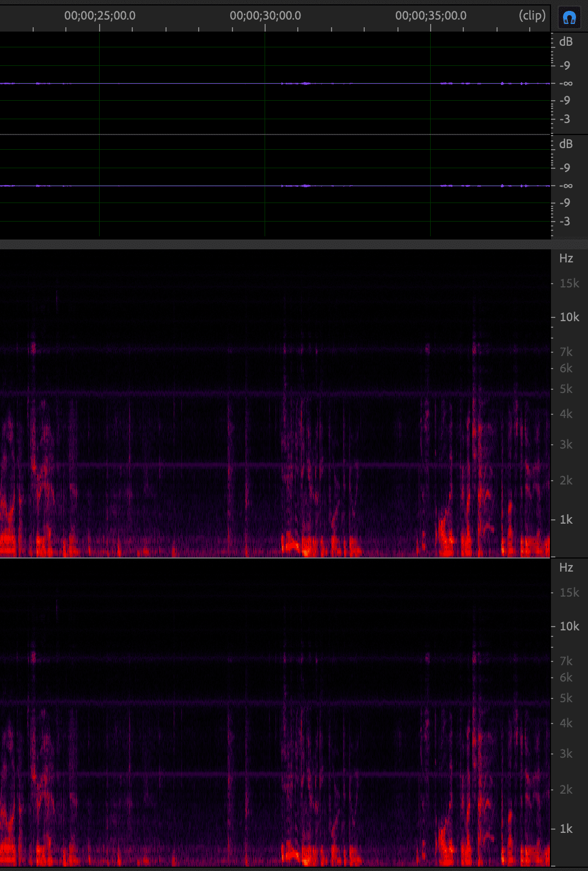Click the 15k mark on upper frequency scale

569,284
